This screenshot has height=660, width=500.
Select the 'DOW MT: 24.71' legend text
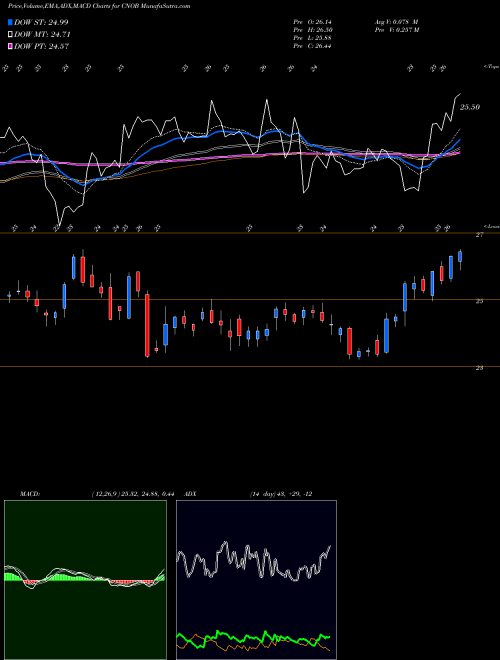point(43,35)
